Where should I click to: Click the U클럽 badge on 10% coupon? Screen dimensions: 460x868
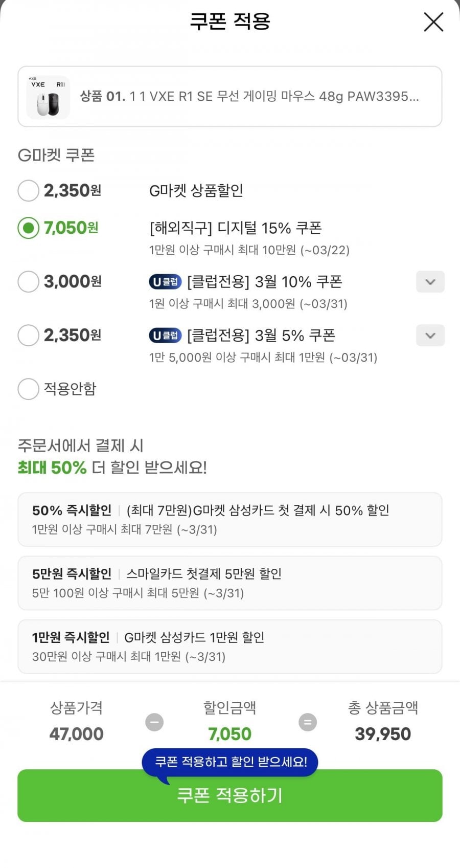[x=165, y=282]
